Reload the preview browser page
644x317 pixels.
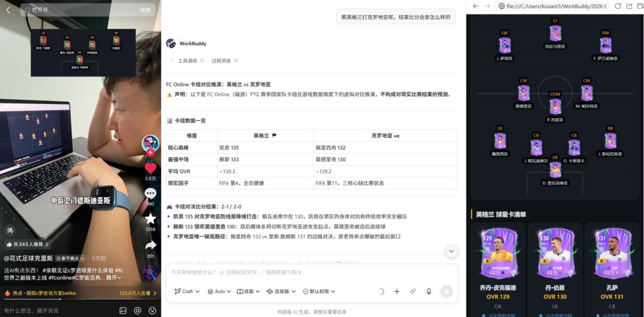(x=618, y=6)
